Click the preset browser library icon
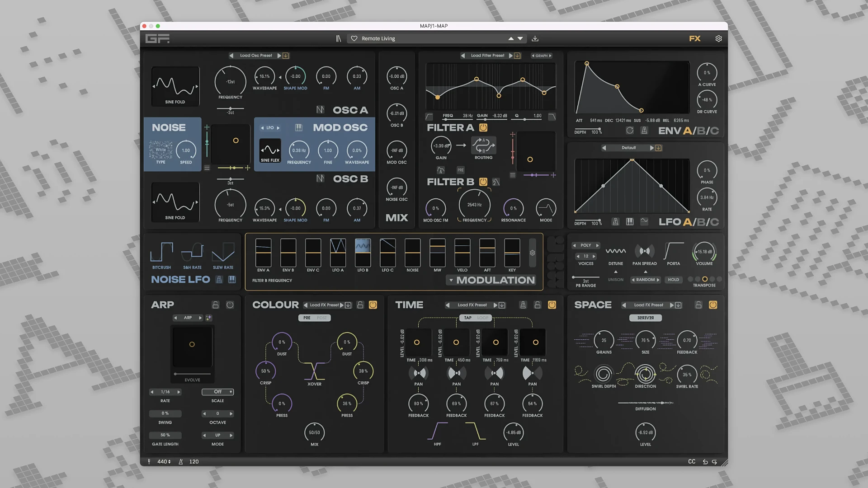Screen dimensions: 868x488 339,39
